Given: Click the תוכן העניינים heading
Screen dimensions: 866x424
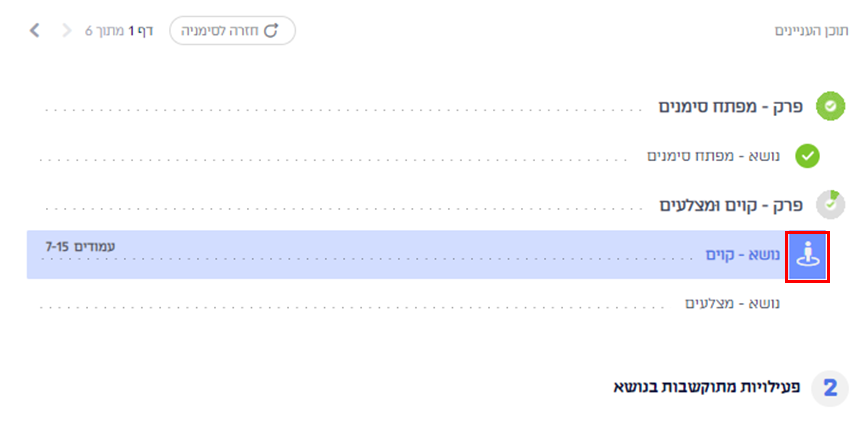Looking at the screenshot, I should (811, 31).
